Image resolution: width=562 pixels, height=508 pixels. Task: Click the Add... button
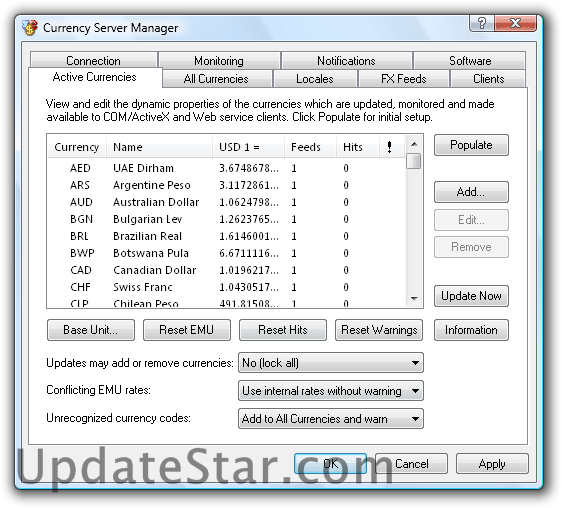point(471,192)
